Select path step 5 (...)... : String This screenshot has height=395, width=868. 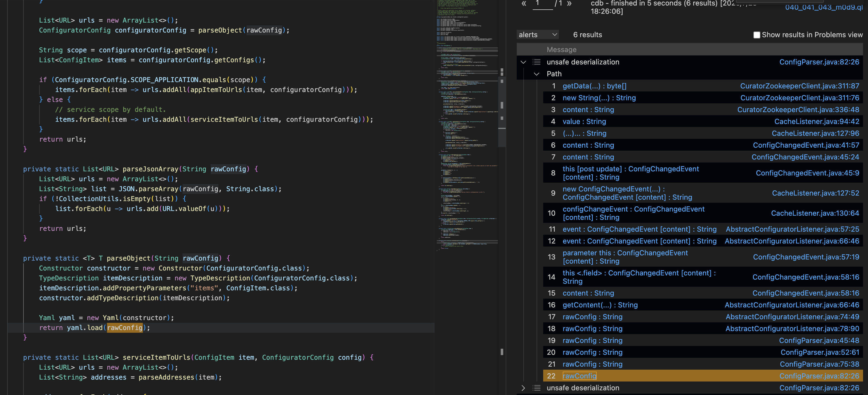coord(584,133)
